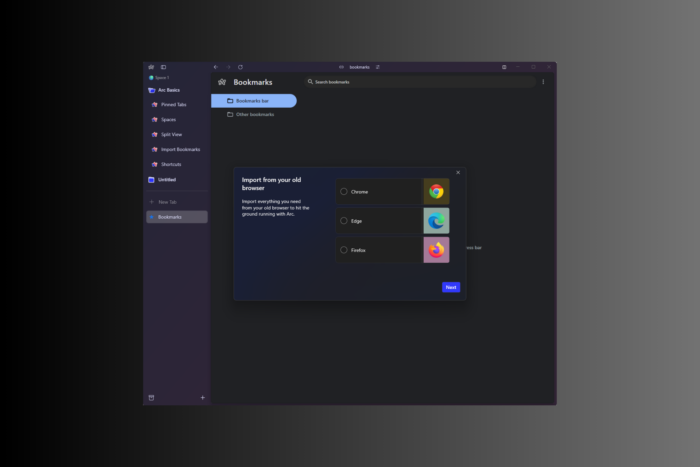Click the Chrome option label
The height and width of the screenshot is (467, 700).
click(359, 192)
